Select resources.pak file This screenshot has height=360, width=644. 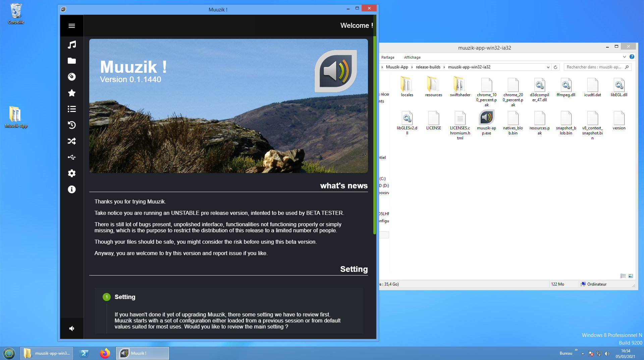click(539, 123)
